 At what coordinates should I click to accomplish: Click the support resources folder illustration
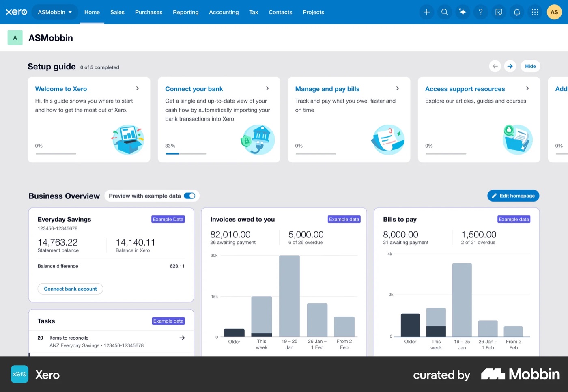point(518,140)
